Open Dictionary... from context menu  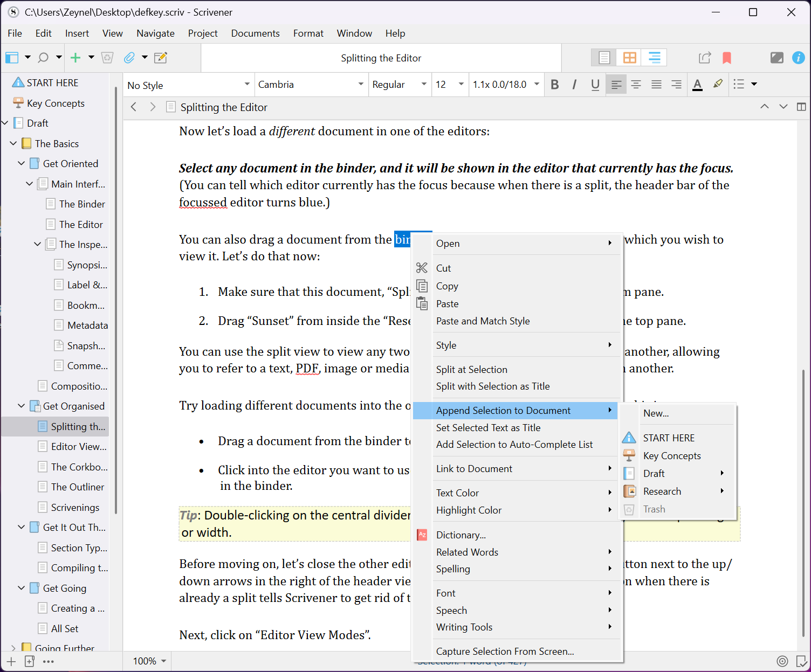(x=517, y=535)
